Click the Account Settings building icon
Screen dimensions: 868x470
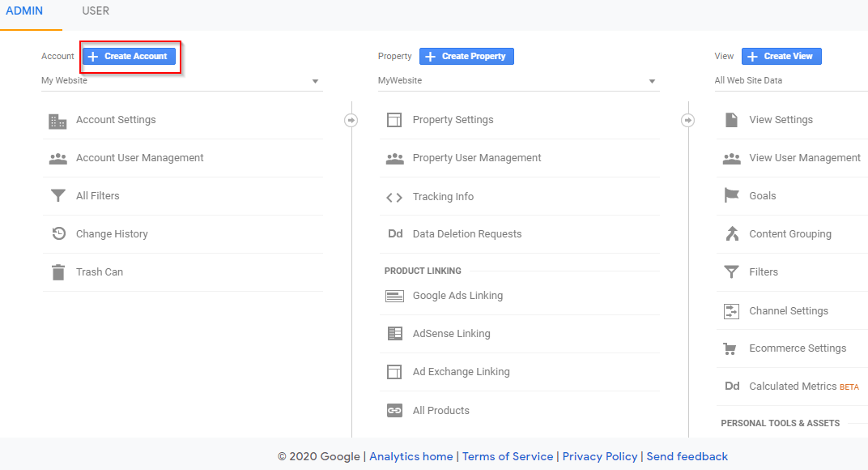[57, 121]
